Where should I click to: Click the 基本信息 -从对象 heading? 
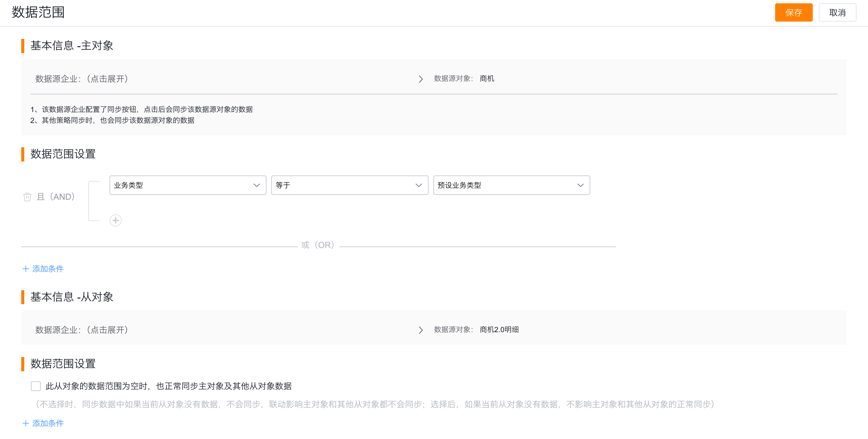pos(72,297)
